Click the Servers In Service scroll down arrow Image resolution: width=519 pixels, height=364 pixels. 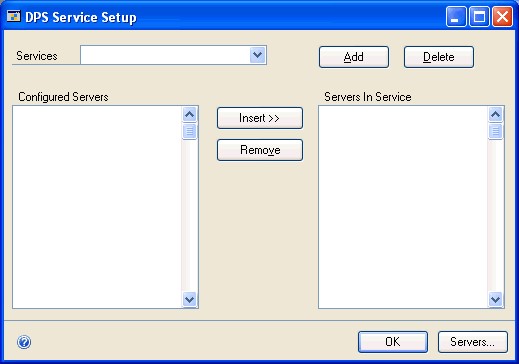(x=496, y=299)
